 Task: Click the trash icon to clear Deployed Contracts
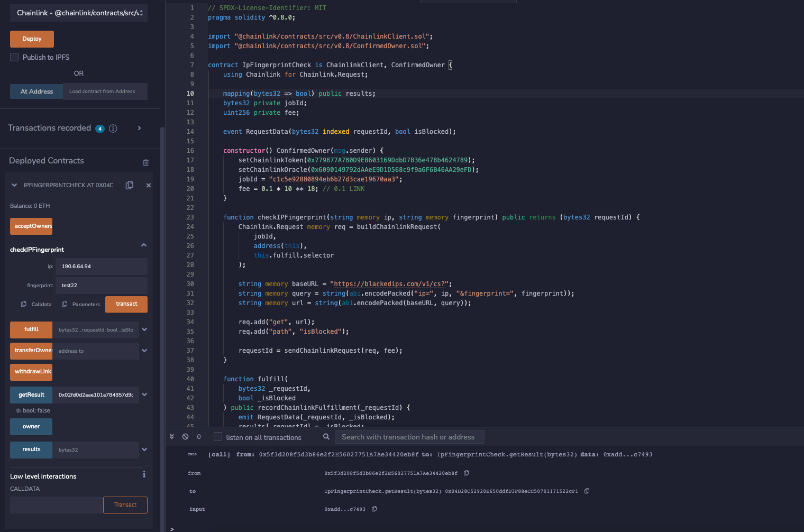[x=146, y=162]
